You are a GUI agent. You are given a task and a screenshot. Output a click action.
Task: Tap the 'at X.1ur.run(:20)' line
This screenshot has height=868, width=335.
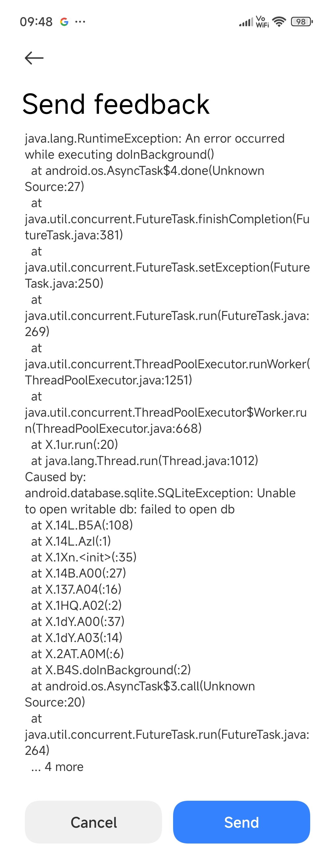[x=74, y=445]
